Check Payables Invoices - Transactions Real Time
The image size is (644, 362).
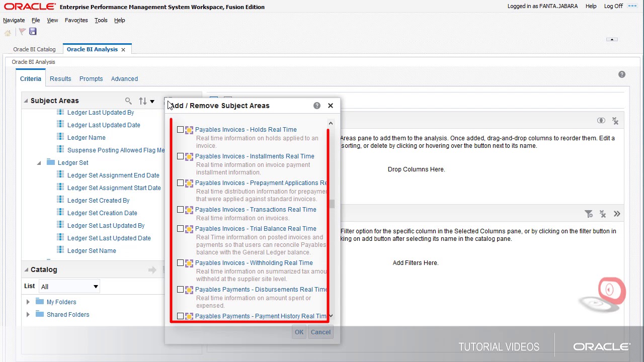pyautogui.click(x=180, y=210)
